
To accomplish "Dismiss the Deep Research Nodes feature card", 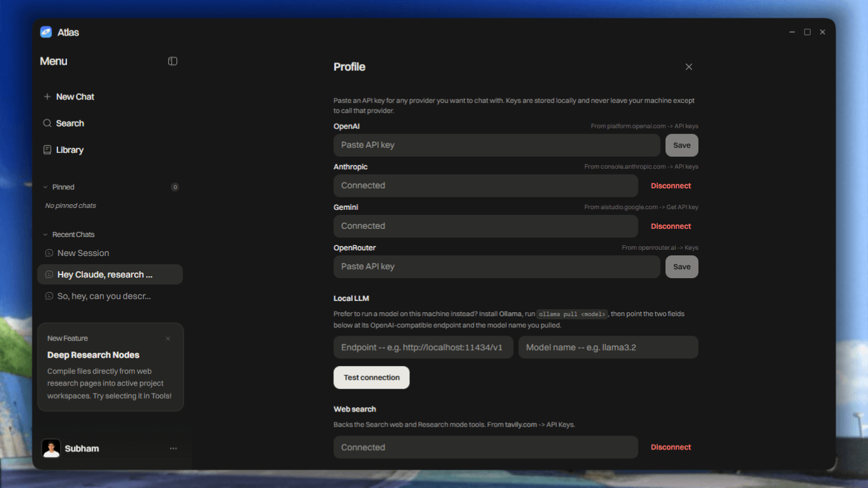I will [x=168, y=339].
